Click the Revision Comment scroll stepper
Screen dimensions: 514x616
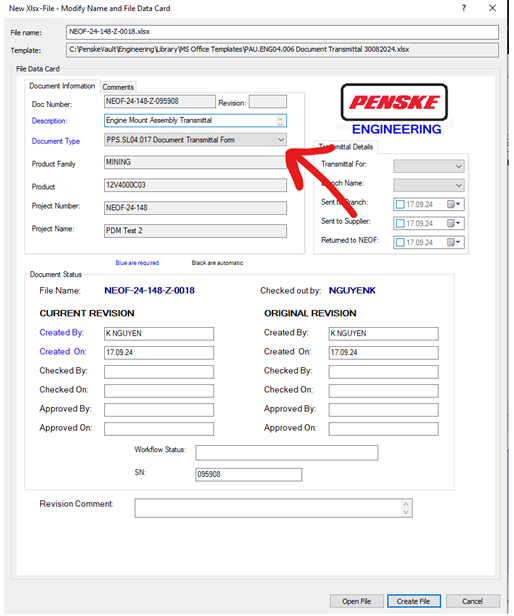[406, 508]
